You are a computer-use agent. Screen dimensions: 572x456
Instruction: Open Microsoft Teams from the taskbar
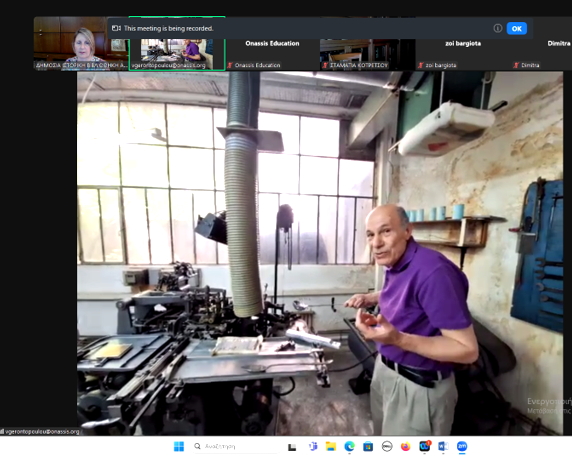(313, 446)
